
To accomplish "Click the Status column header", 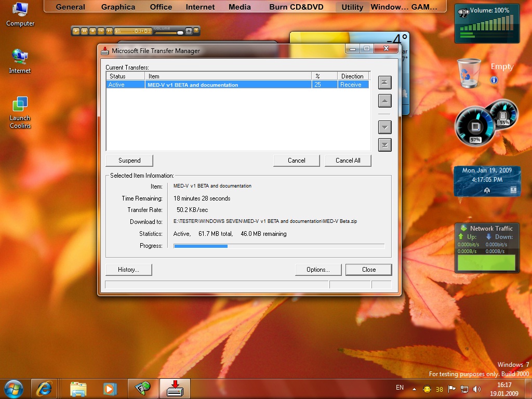I will tap(126, 76).
